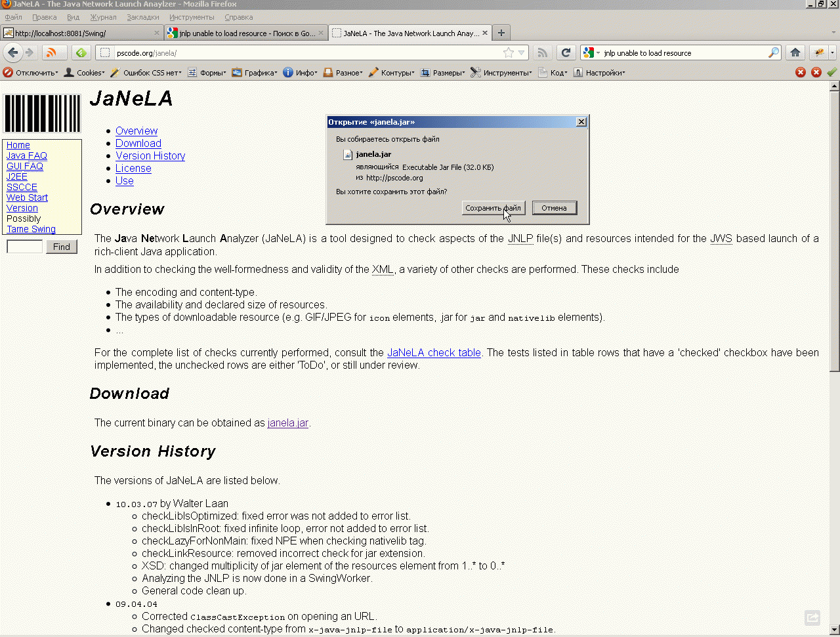This screenshot has width=840, height=637.
Task: Click the site identity icon in address bar
Action: [105, 52]
